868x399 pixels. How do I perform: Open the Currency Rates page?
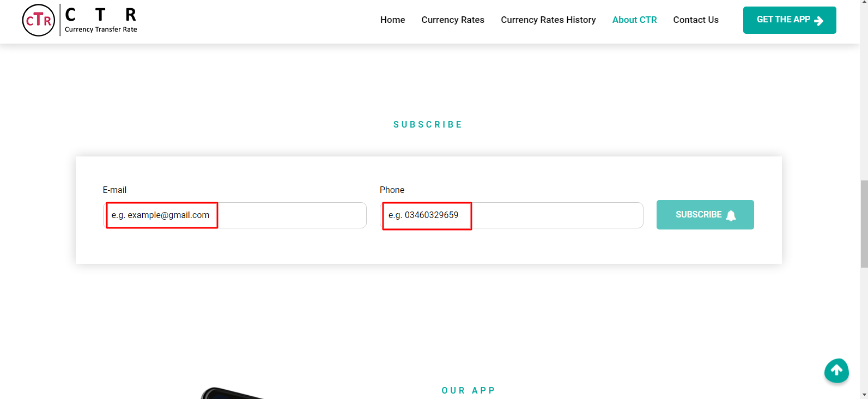point(453,20)
